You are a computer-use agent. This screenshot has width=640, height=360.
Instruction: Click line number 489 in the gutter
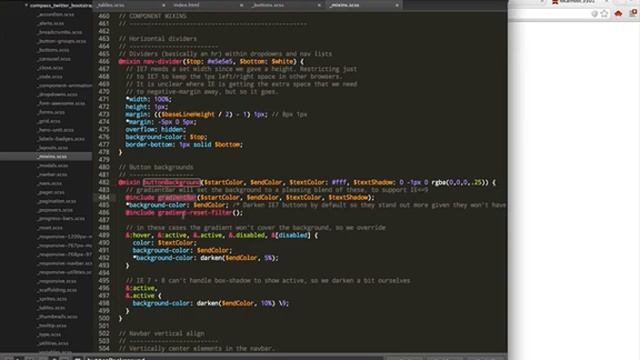[x=104, y=236]
